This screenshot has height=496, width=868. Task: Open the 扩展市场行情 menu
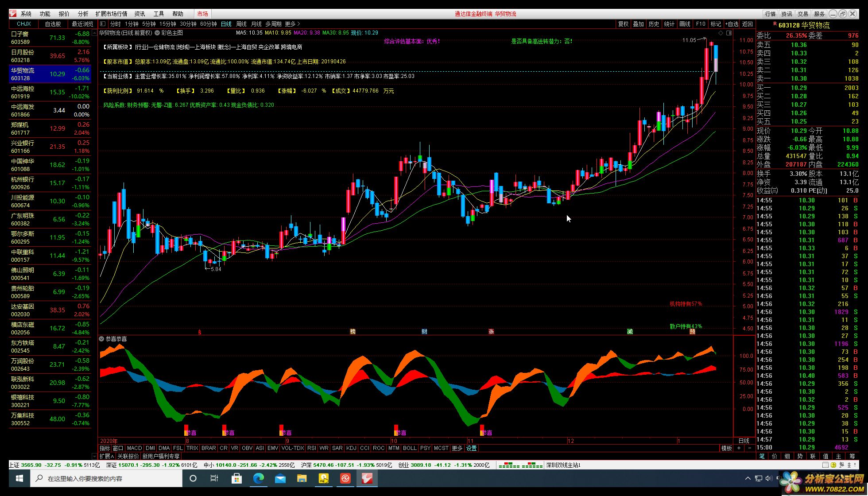pos(112,14)
